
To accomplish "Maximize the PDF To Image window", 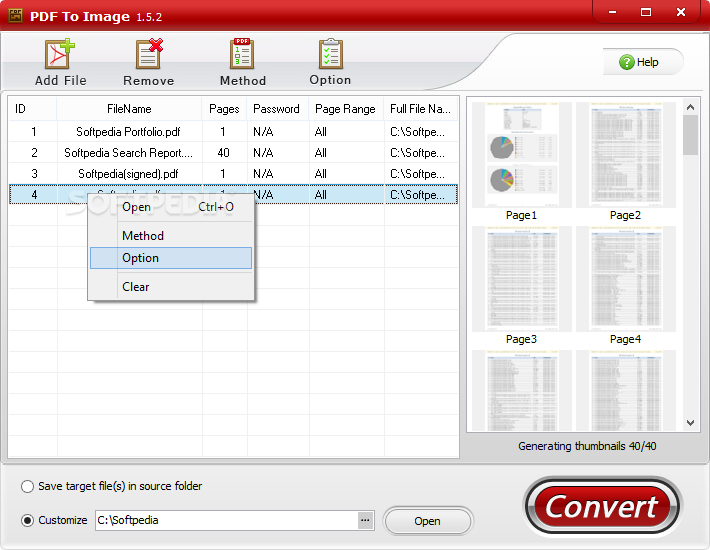I will [646, 12].
